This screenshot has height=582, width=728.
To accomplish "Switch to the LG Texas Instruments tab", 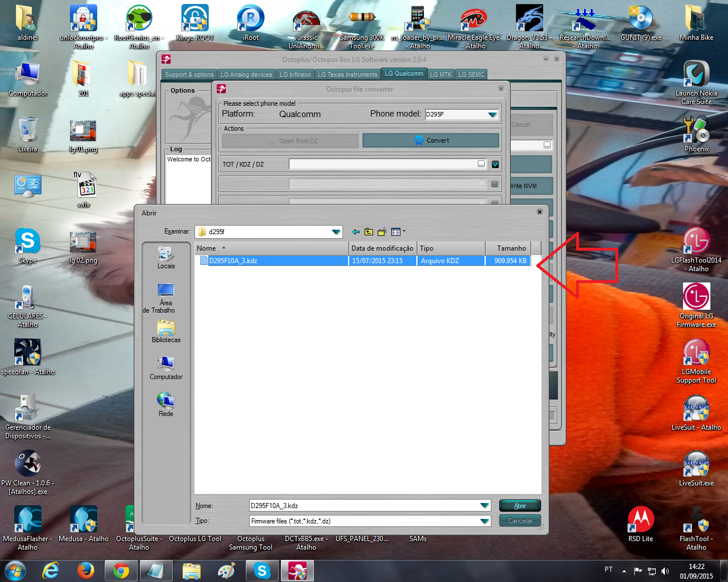I will click(x=348, y=74).
